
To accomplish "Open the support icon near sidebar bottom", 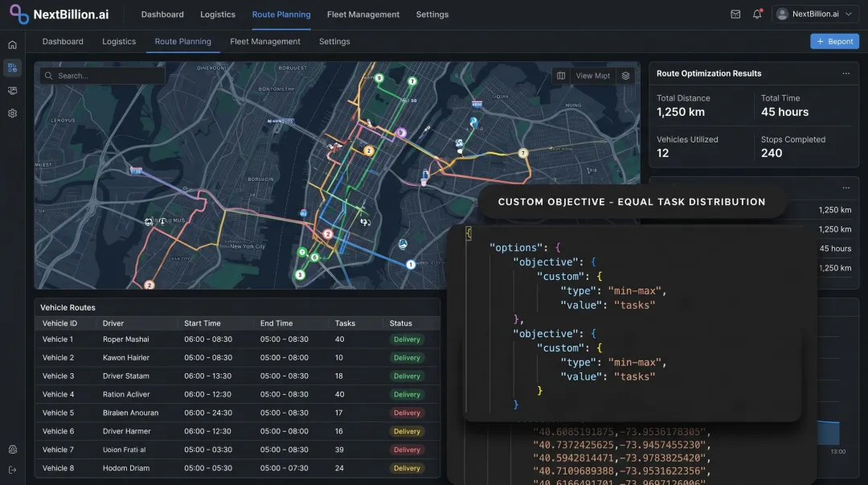I will tap(12, 450).
